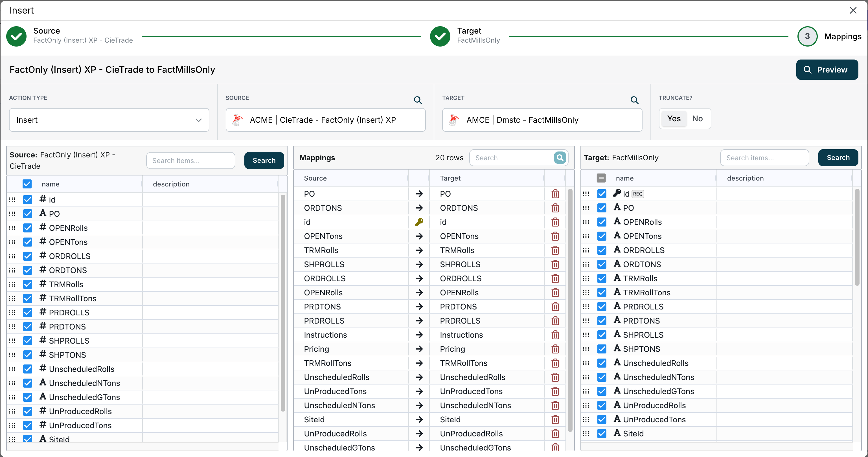Click the Search button in the source panel
The image size is (868, 457).
[264, 161]
